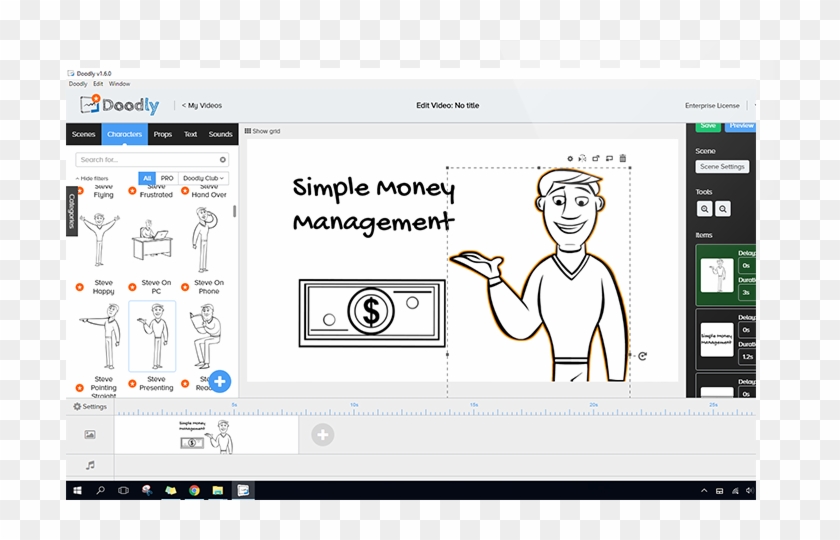
Task: Click the blue Preview button
Action: tap(740, 126)
